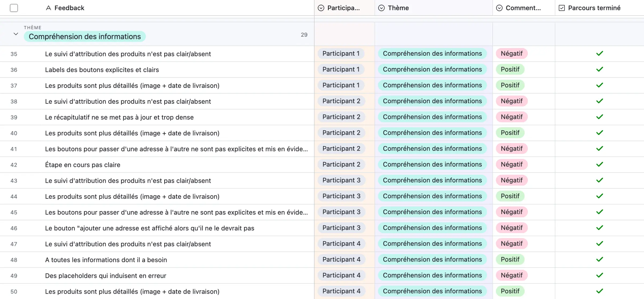Click the Thème tag in row 45
The height and width of the screenshot is (299, 644).
(432, 212)
